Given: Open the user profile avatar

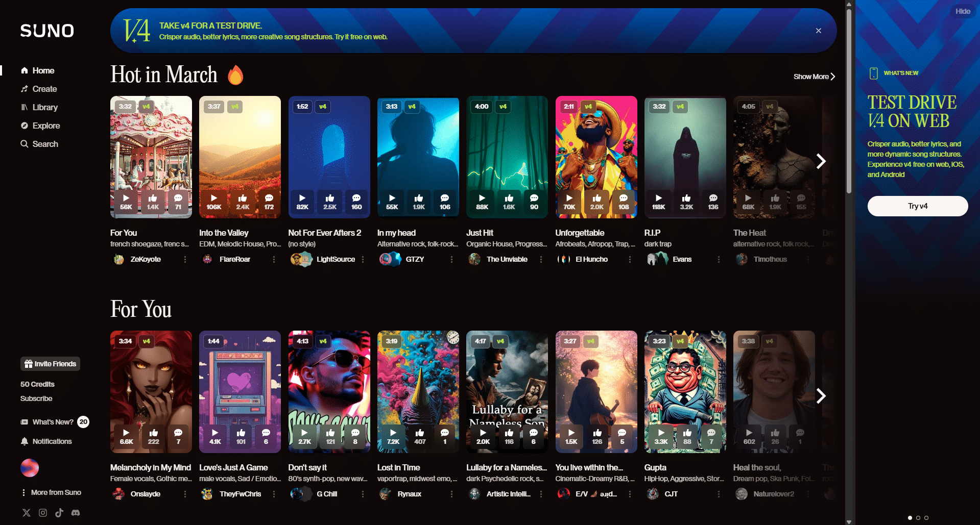Looking at the screenshot, I should point(30,468).
